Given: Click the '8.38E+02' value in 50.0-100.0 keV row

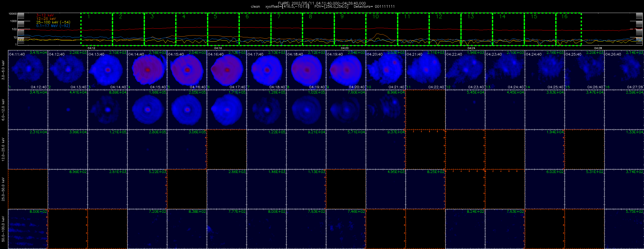Looking at the screenshot, I should click(197, 211).
